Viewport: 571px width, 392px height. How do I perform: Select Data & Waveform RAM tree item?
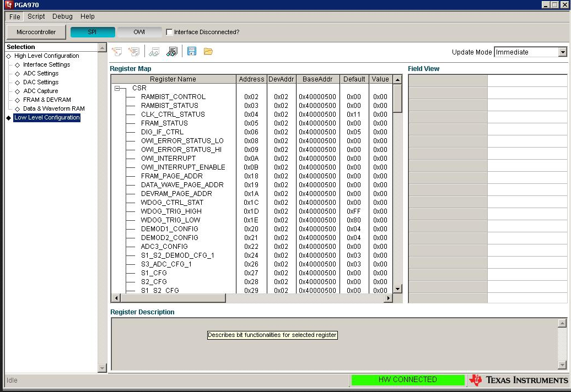coord(54,108)
